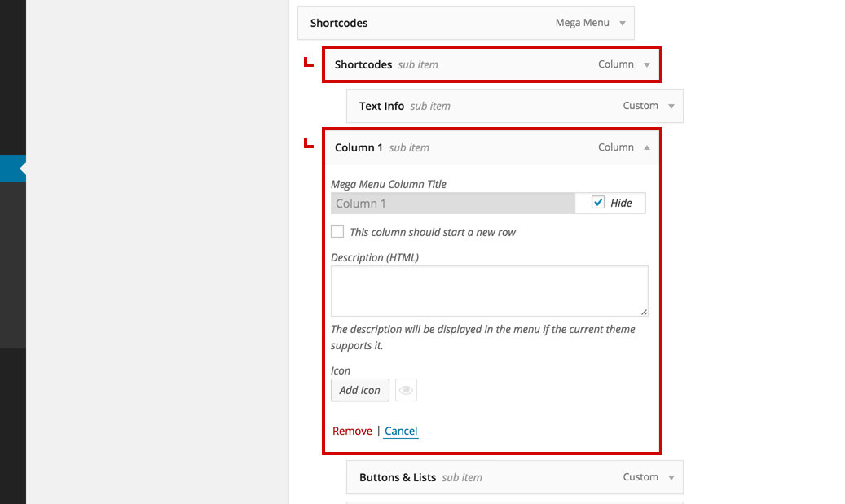This screenshot has width=845, height=504.
Task: Click the eye preview icon beside Add Icon
Action: 406,390
